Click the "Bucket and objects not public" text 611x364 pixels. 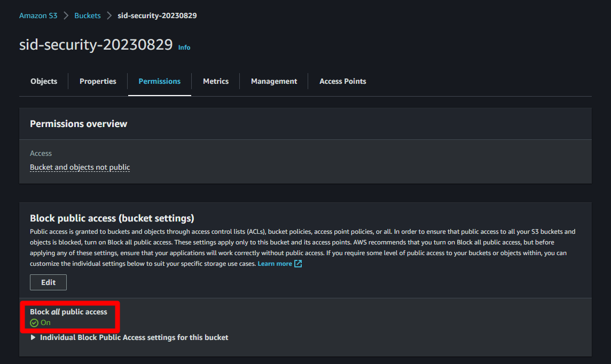(x=80, y=168)
